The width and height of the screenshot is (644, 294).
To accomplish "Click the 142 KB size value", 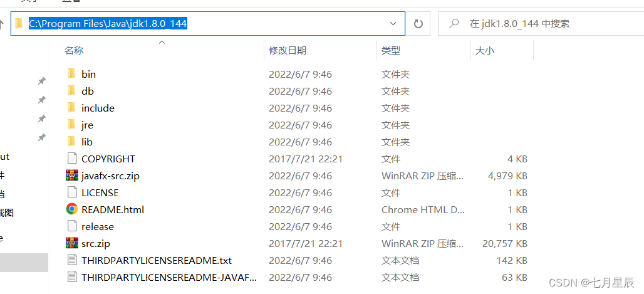I will 512,260.
